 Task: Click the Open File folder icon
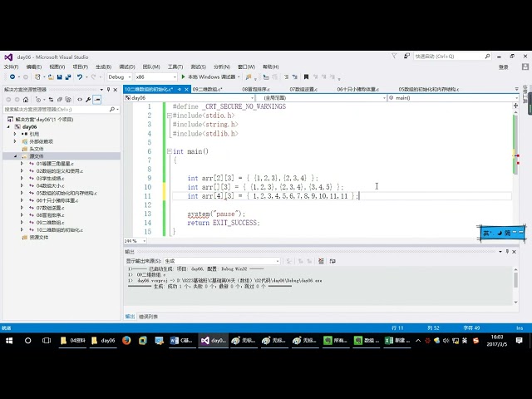(x=51, y=77)
